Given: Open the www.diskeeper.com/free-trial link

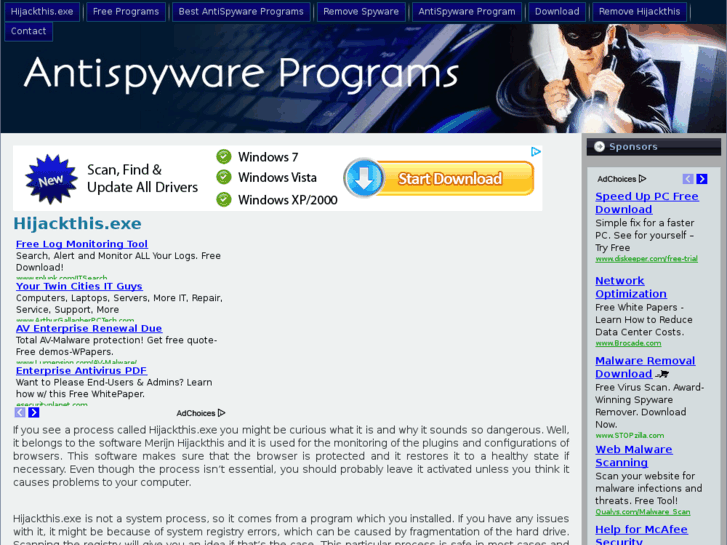Looking at the screenshot, I should click(x=646, y=259).
